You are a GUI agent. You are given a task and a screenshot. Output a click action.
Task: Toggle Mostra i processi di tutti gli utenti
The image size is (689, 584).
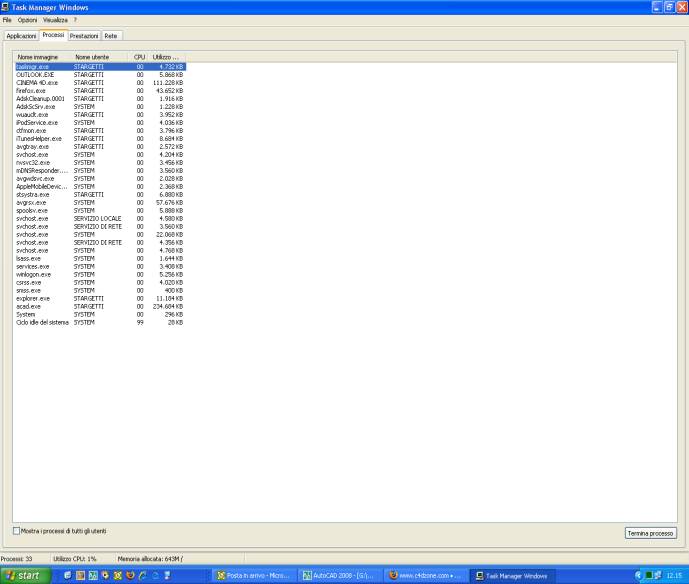click(17, 531)
